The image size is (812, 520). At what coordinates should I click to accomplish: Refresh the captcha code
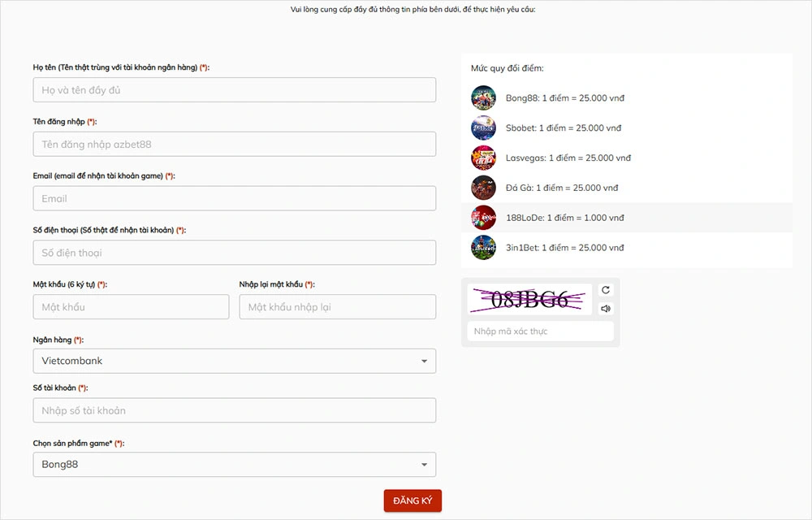(x=606, y=290)
